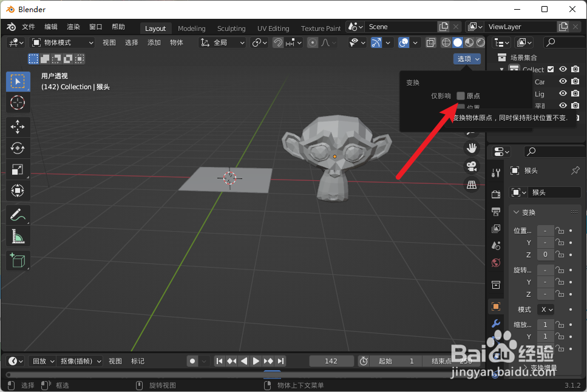Toggle snapping magnet

point(278,42)
